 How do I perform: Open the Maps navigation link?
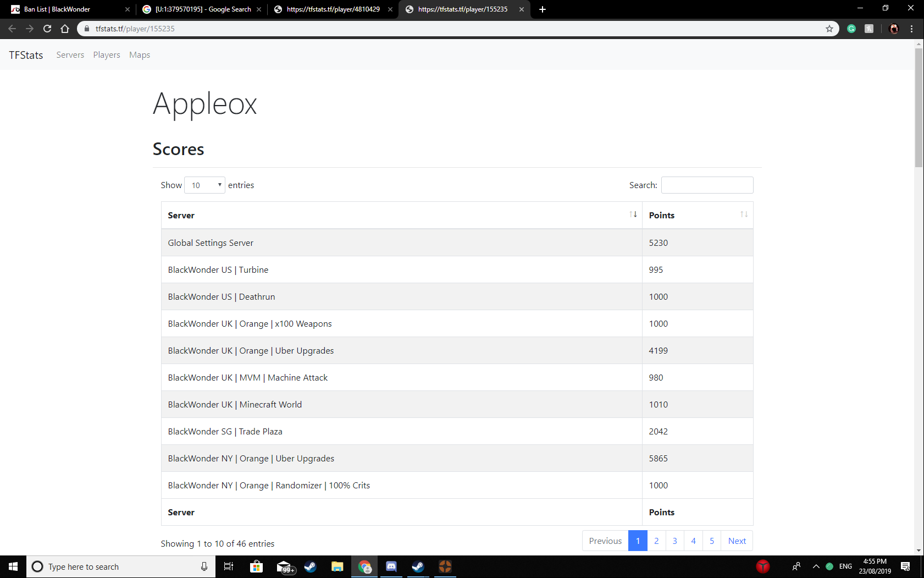pyautogui.click(x=140, y=55)
